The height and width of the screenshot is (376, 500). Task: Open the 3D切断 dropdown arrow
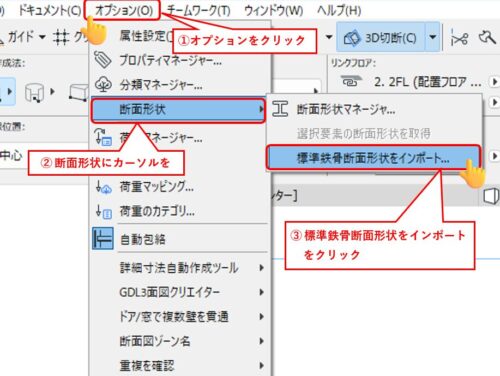432,37
